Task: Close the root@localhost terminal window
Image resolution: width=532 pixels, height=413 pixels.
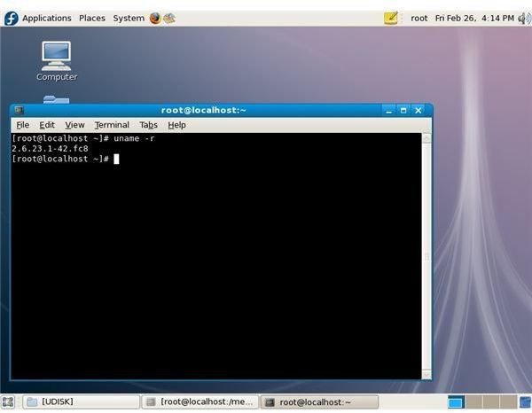Action: point(419,111)
